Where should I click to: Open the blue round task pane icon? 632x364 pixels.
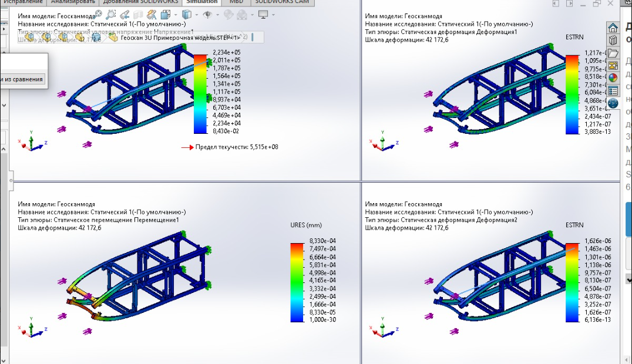tap(613, 103)
